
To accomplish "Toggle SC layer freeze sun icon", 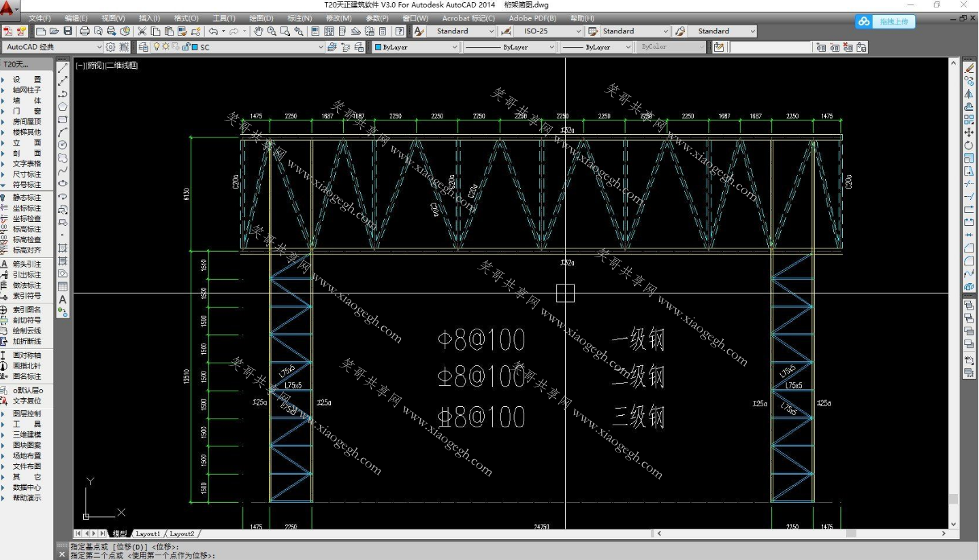I will click(167, 48).
